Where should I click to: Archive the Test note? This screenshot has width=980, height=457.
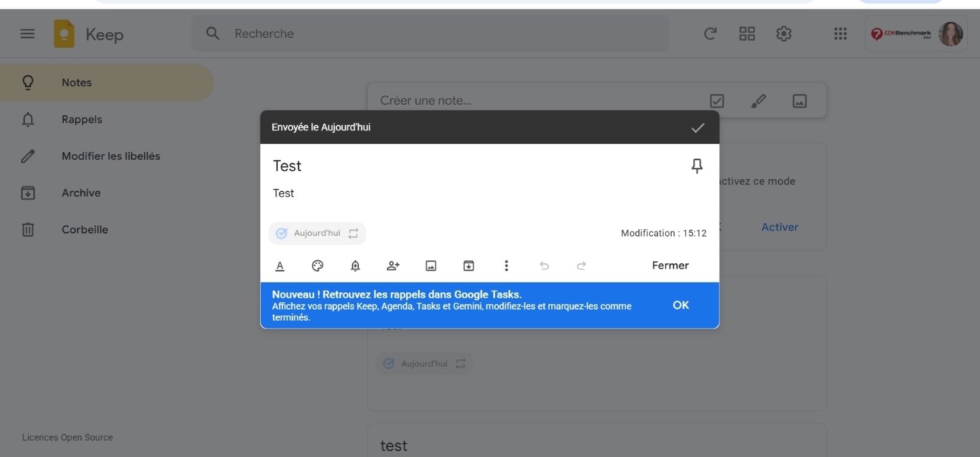(468, 266)
